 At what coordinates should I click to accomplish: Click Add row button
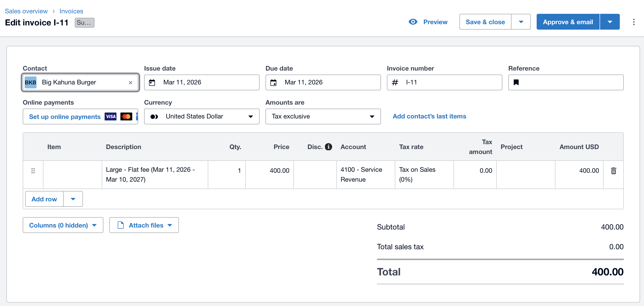44,199
